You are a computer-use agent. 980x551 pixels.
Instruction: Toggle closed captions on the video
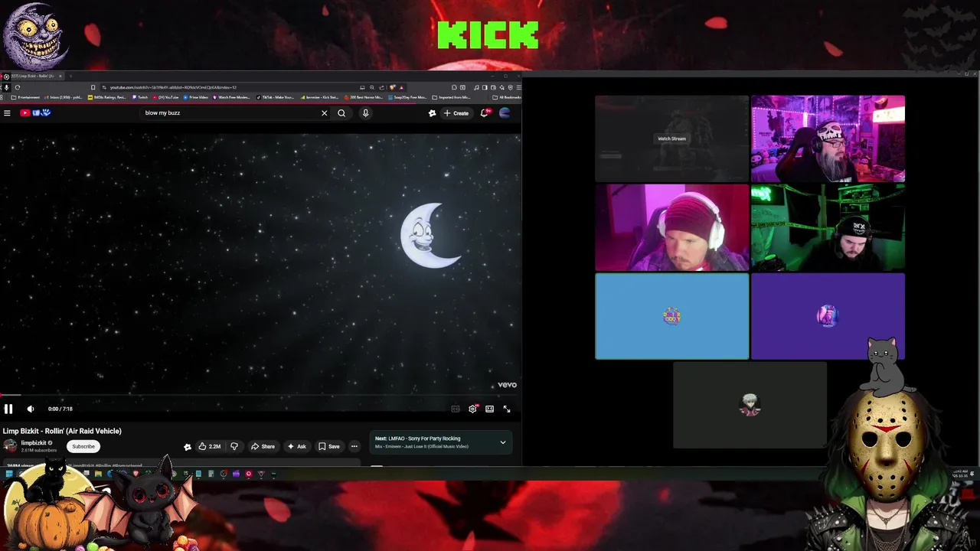click(456, 409)
